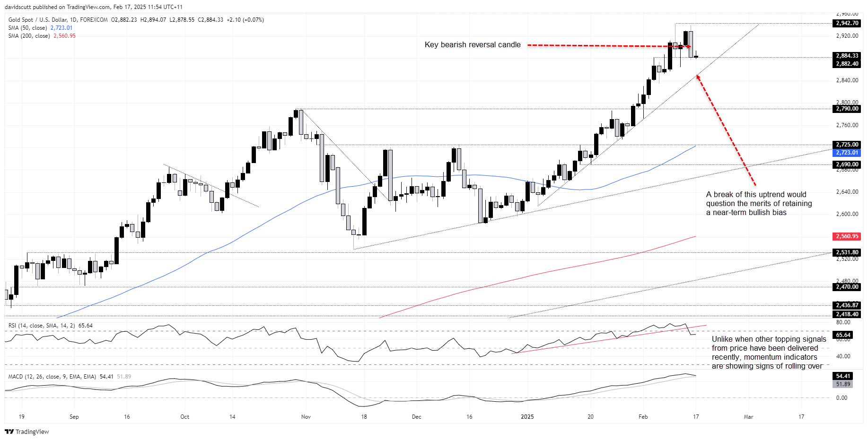Click the RSI 80.00 axis tick
868x440 pixels.
click(843, 322)
